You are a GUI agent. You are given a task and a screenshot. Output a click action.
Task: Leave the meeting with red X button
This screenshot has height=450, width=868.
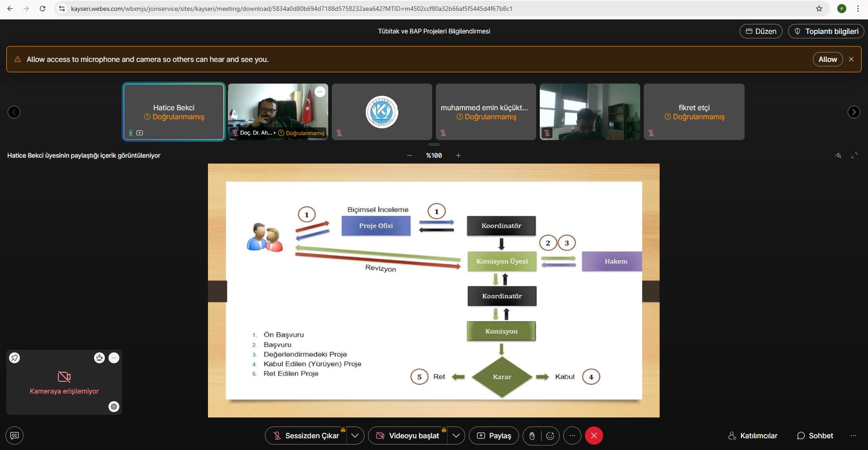tap(594, 436)
